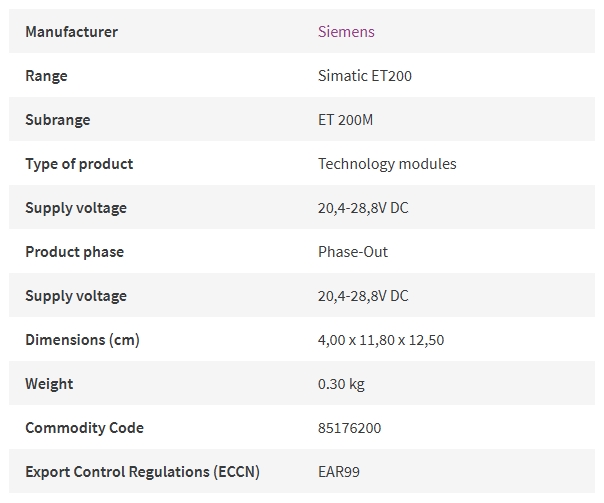Screen dimensions: 604x503
Task: Click the Range label
Action: (46, 76)
